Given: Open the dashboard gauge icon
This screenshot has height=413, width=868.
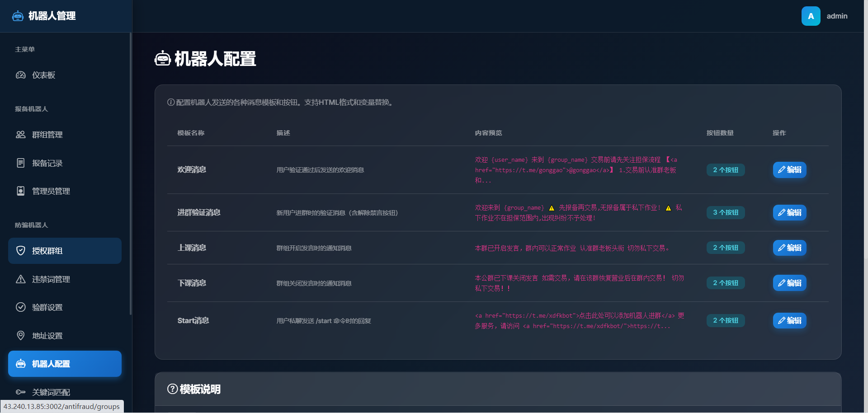Looking at the screenshot, I should 21,75.
